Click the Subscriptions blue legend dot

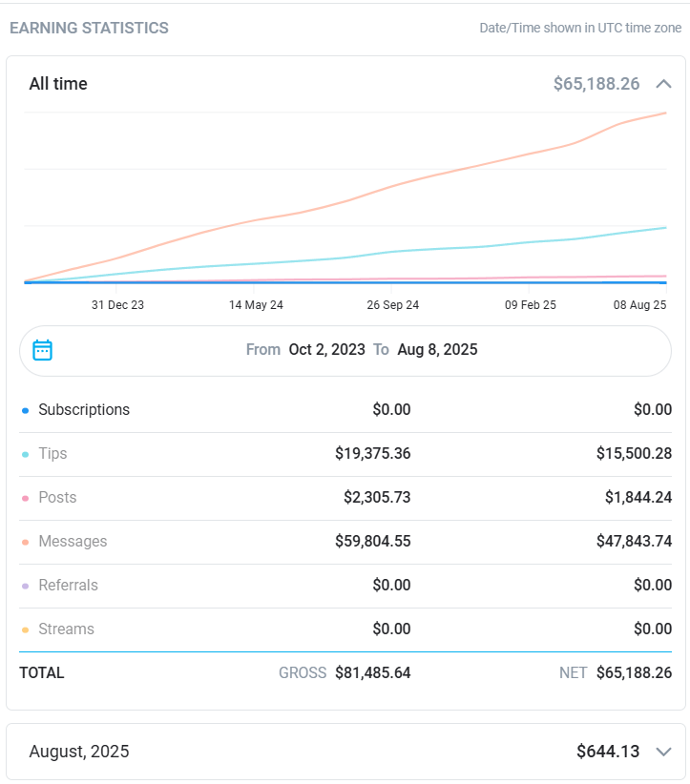[25, 411]
